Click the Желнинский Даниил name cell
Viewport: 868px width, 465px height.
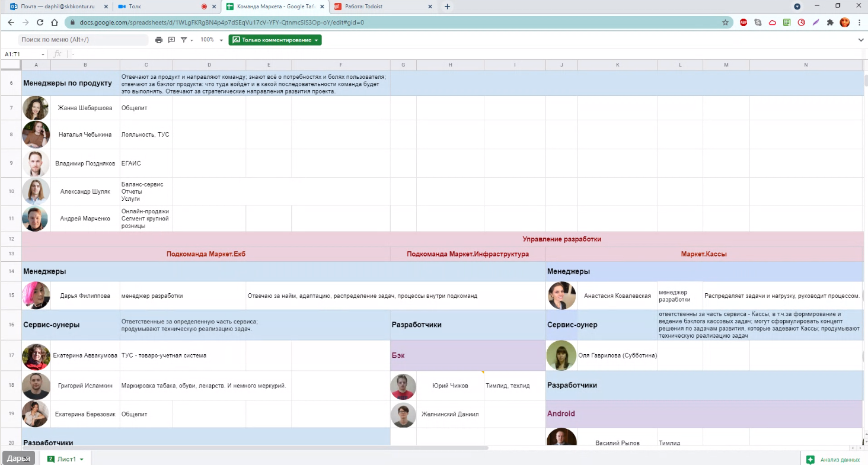click(x=450, y=414)
